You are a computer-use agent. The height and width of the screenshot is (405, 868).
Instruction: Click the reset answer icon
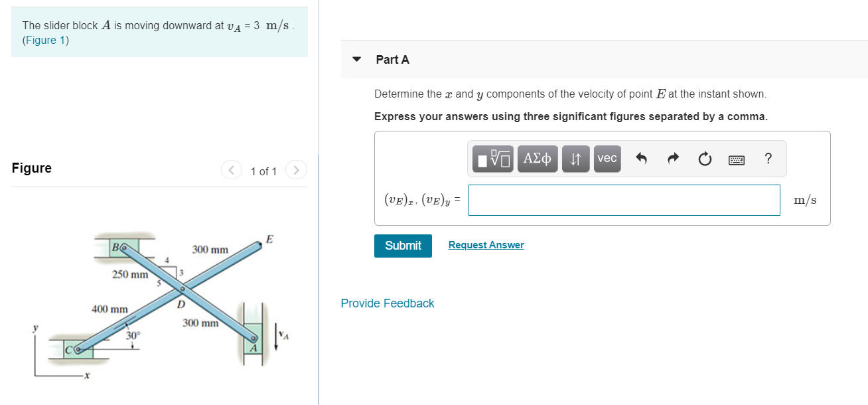705,159
